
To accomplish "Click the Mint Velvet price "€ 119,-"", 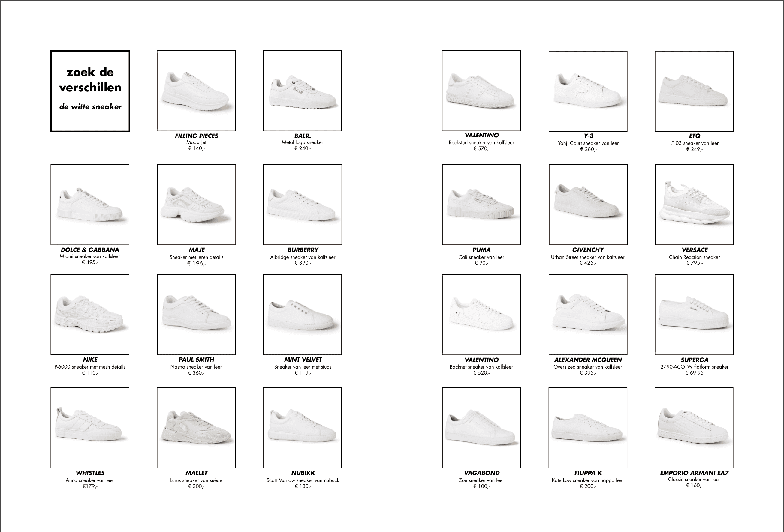I will pyautogui.click(x=303, y=373).
